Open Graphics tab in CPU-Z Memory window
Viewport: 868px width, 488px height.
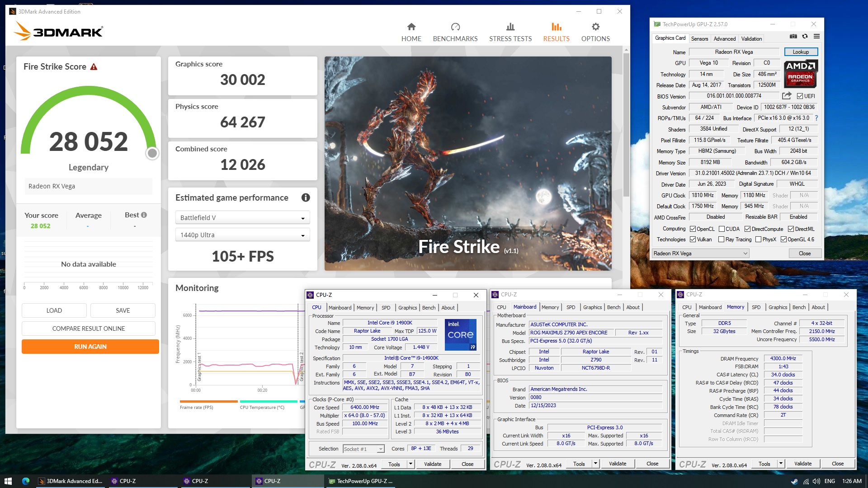coord(778,307)
